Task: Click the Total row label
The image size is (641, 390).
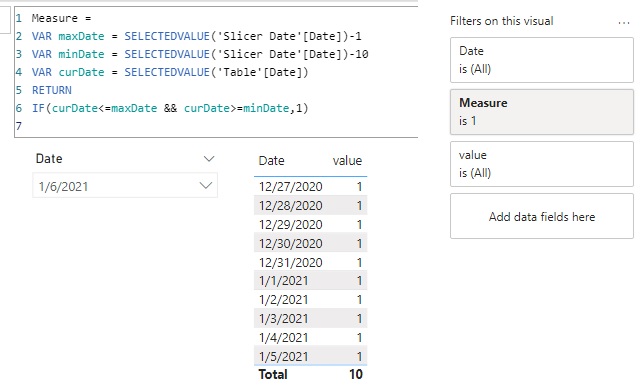Action: 273,374
